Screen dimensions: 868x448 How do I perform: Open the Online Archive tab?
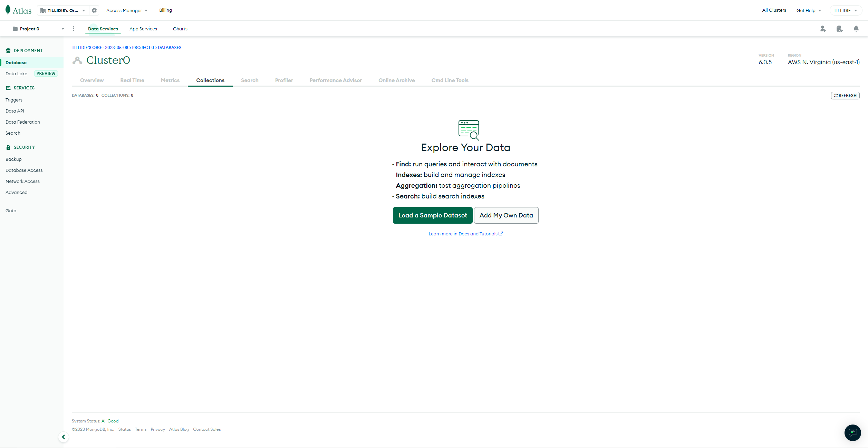click(397, 80)
